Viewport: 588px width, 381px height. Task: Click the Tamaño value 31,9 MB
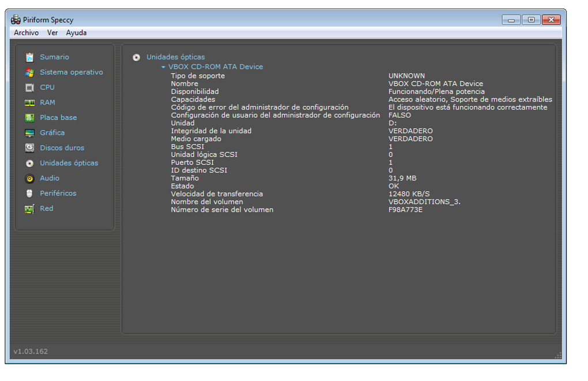coord(402,178)
